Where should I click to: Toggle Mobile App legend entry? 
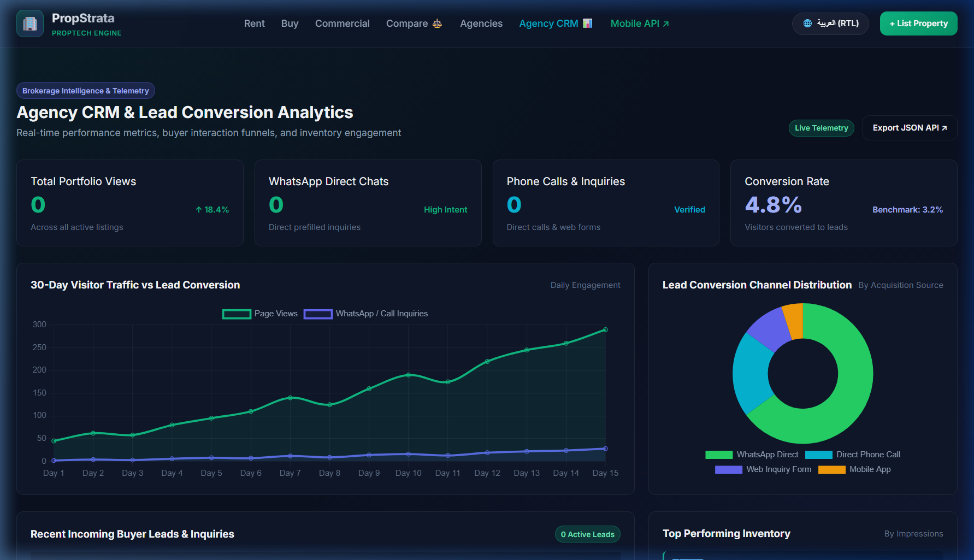point(854,469)
